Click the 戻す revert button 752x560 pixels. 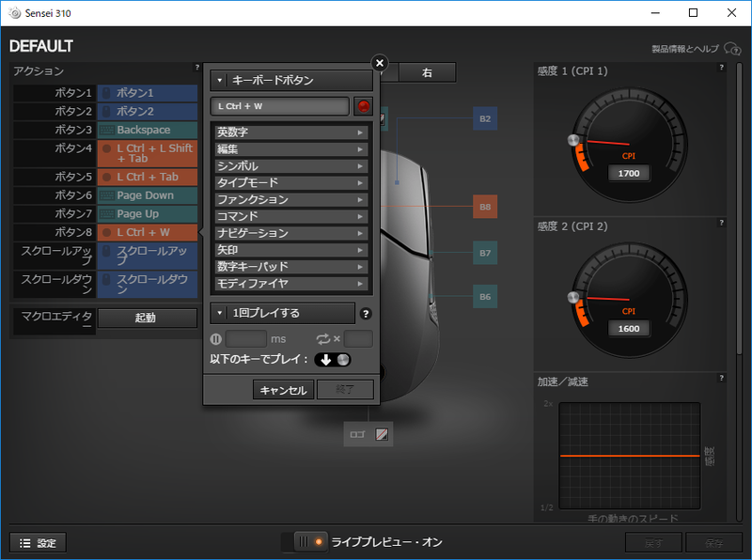653,543
